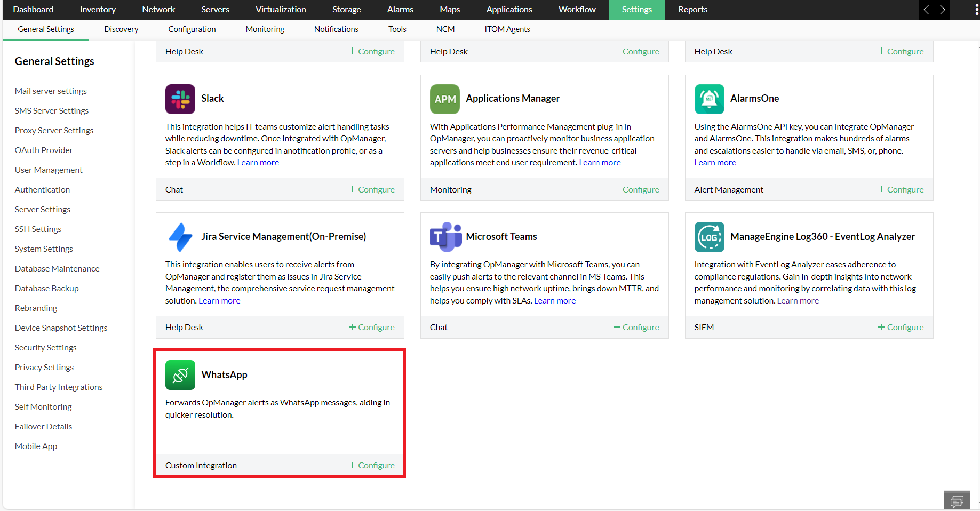Click the Log360 EventLog Analyzer icon
The width and height of the screenshot is (980, 511).
coord(710,237)
